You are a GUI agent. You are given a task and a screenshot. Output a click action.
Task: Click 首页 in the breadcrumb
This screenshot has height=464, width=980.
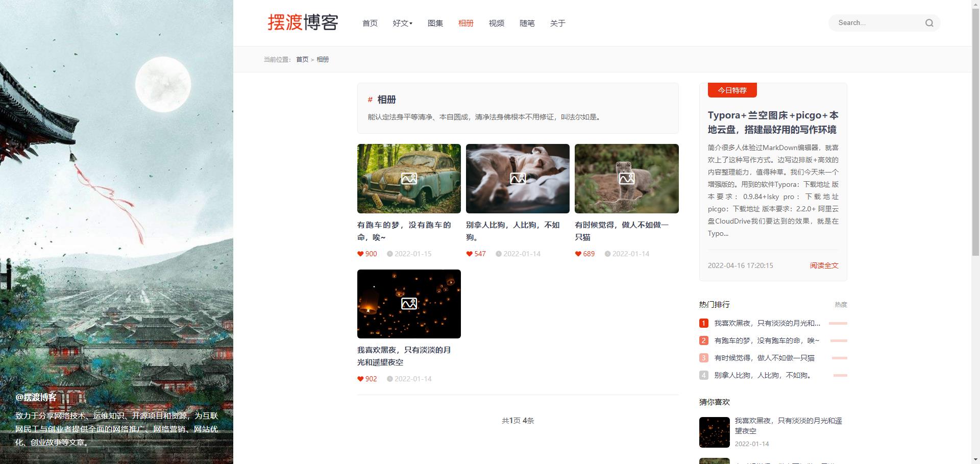[302, 60]
